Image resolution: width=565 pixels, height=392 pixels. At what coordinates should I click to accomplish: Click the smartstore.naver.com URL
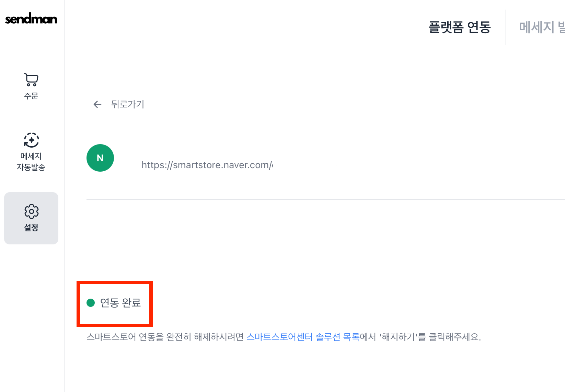(207, 165)
